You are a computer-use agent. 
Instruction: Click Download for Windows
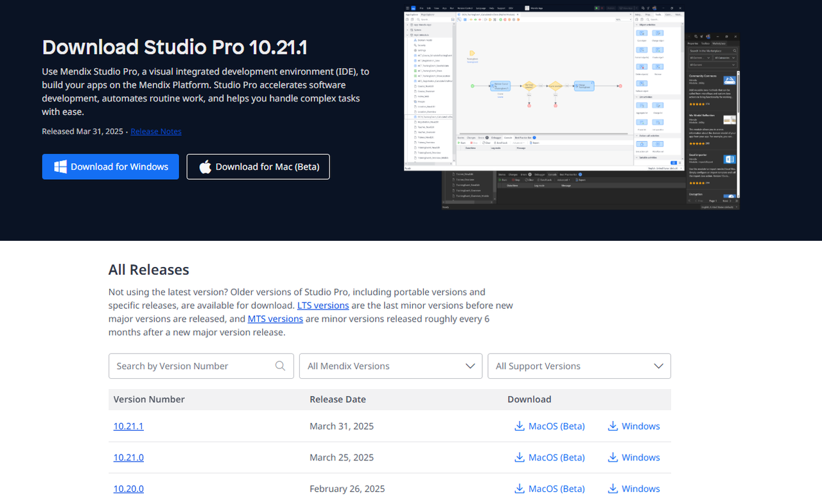click(110, 166)
